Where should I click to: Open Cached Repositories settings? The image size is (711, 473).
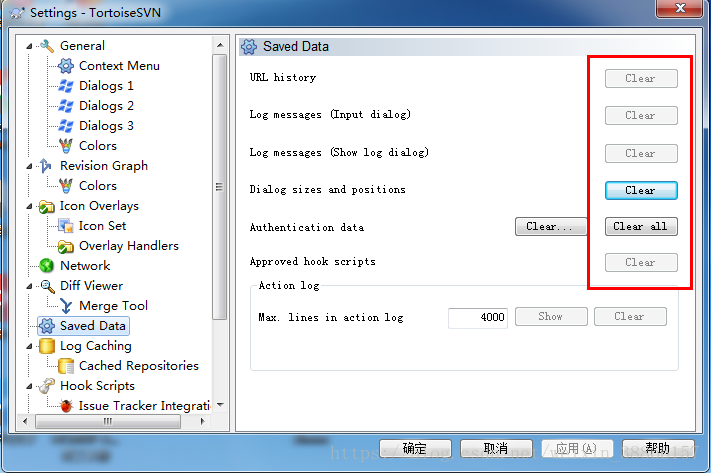click(139, 366)
